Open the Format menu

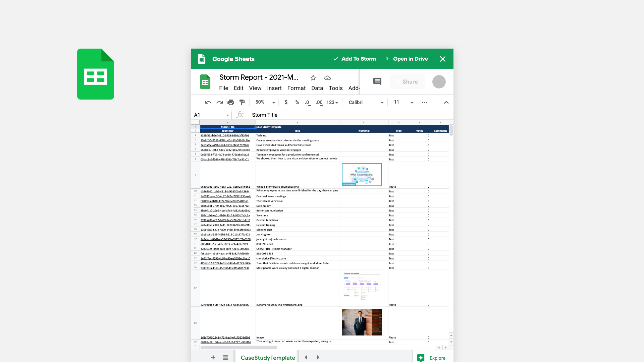click(297, 88)
